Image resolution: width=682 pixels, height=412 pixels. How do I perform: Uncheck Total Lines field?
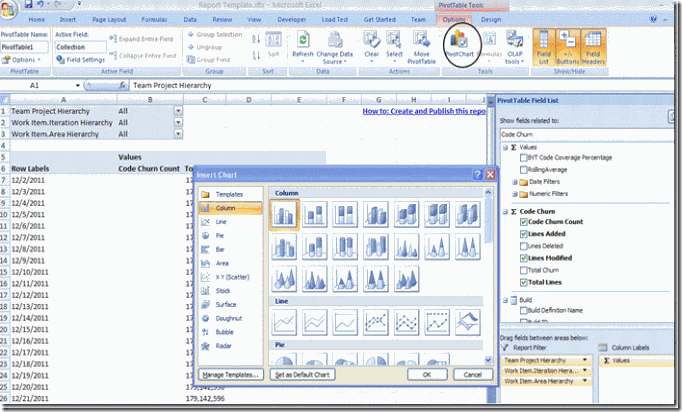[524, 282]
